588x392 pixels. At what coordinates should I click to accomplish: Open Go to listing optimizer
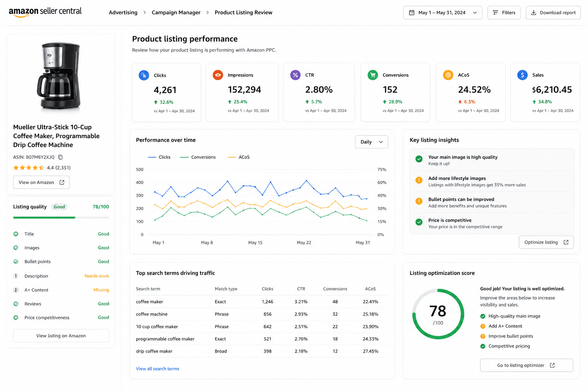pyautogui.click(x=526, y=365)
